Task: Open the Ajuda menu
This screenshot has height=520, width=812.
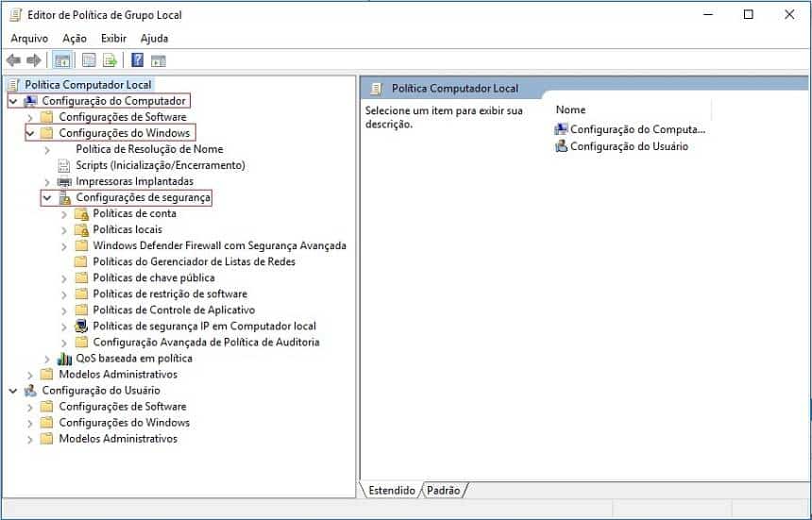Action: (x=154, y=39)
